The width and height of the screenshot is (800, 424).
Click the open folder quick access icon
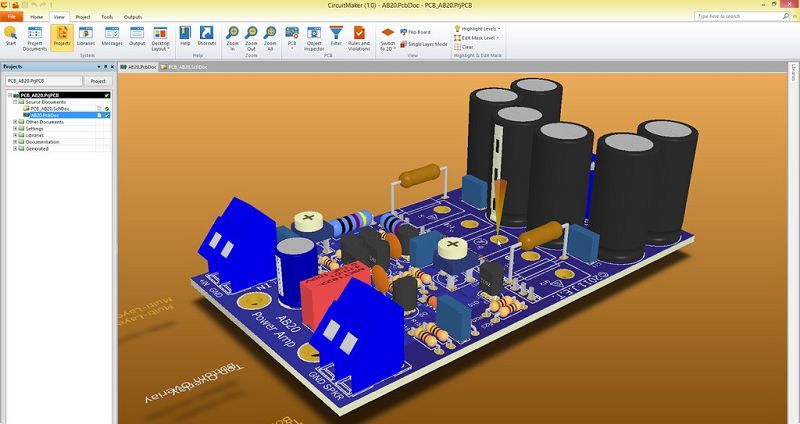coord(15,5)
